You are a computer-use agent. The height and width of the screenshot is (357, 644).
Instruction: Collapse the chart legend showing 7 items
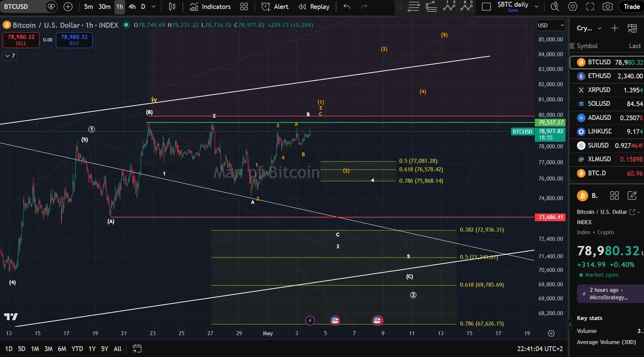10,56
